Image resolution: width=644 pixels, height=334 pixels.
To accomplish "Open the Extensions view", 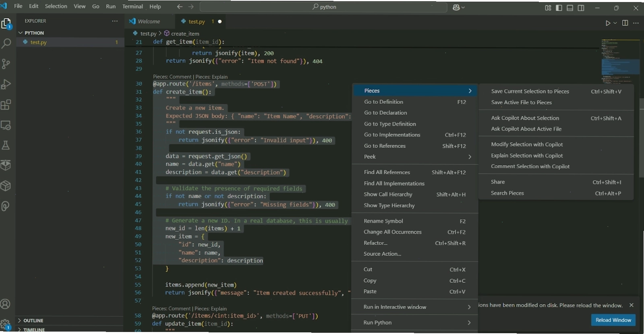I will [6, 105].
